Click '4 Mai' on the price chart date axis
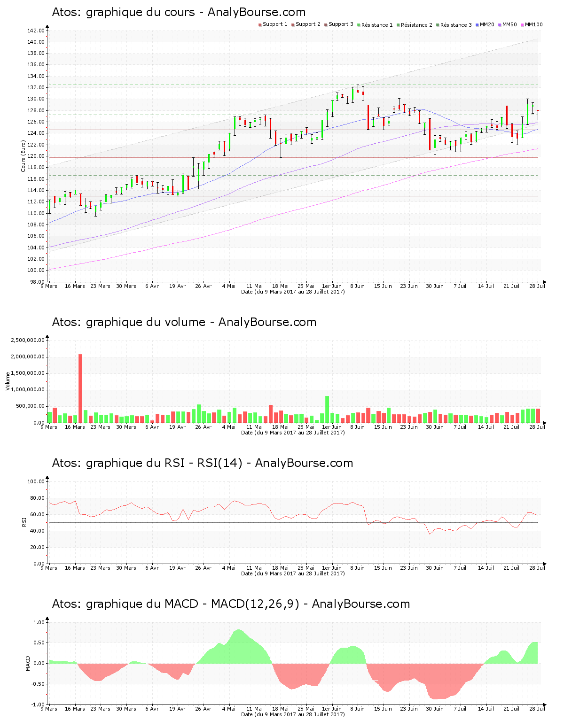This screenshot has height=728, width=564. pos(229,286)
